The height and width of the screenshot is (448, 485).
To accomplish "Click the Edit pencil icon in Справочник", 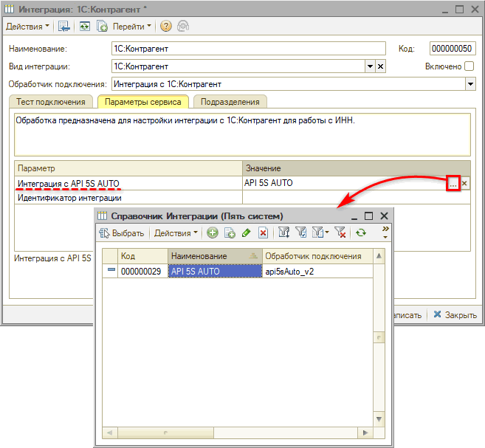I will pyautogui.click(x=247, y=233).
